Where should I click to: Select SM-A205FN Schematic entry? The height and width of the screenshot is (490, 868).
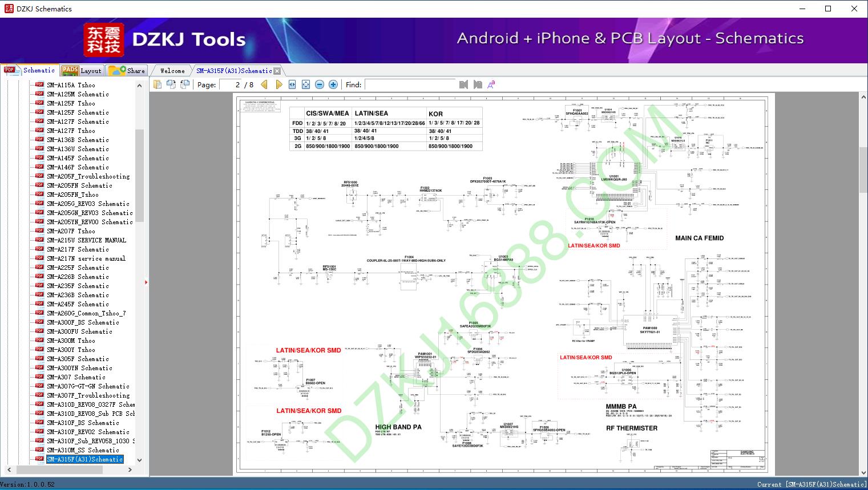79,185
